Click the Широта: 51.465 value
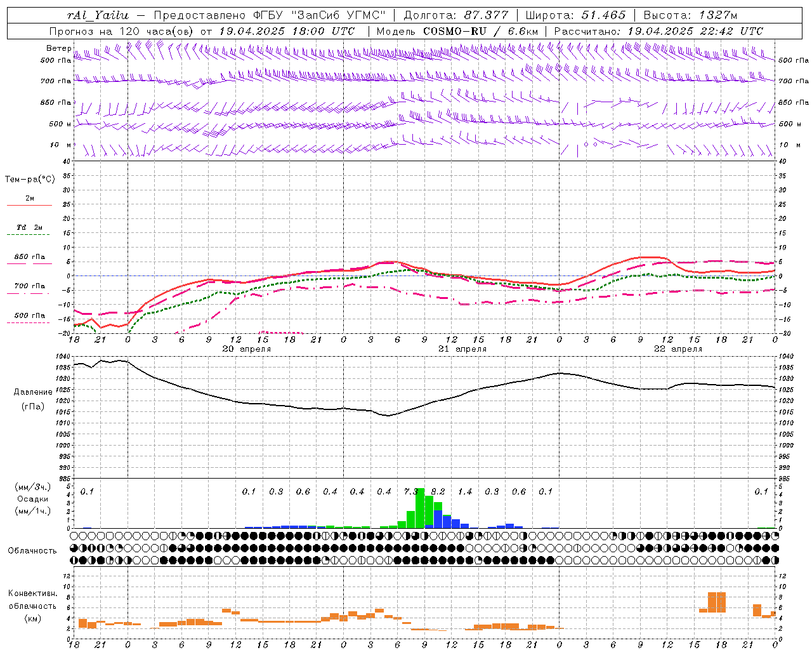Viewport: 812px width, 650px height. tap(575, 15)
